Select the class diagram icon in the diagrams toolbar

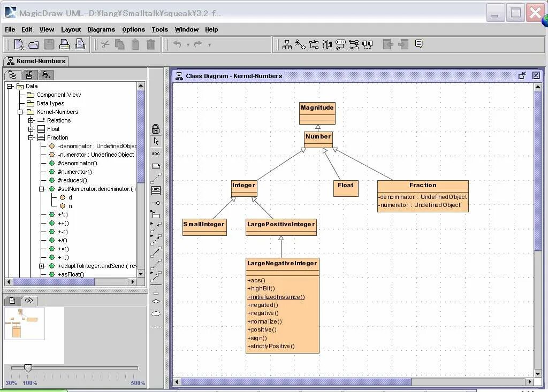287,44
